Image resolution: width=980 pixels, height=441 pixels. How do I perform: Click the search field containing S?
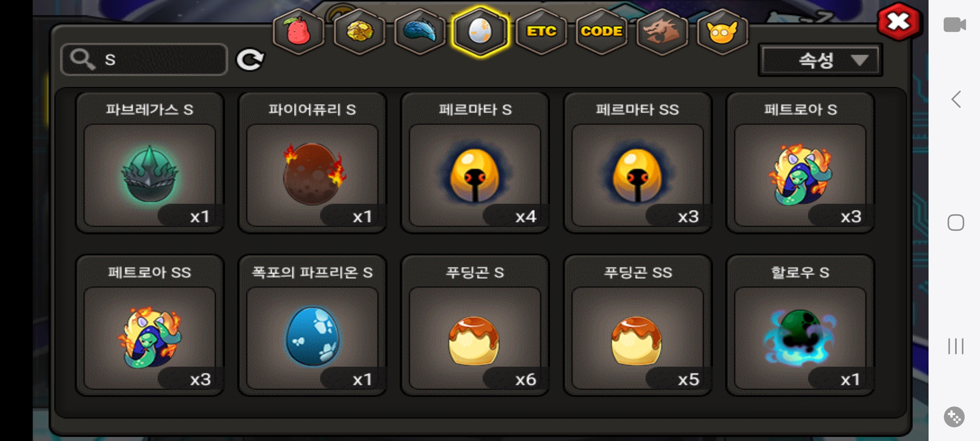coord(144,59)
